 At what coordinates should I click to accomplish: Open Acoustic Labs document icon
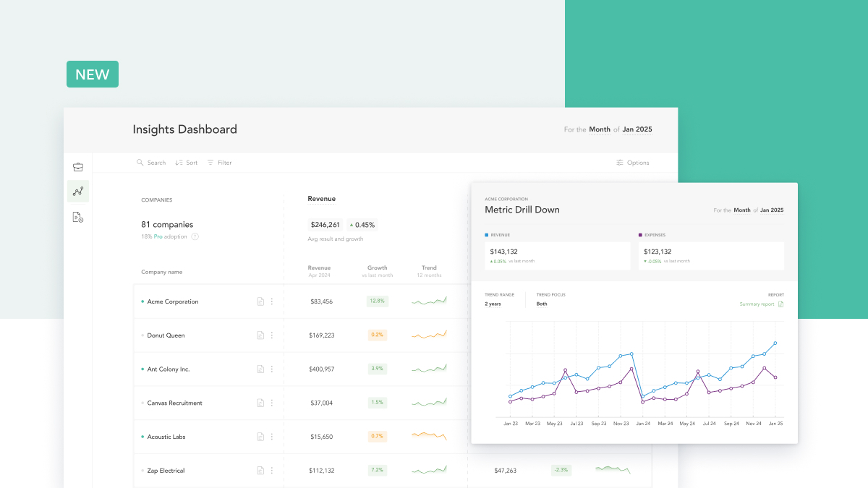click(260, 437)
